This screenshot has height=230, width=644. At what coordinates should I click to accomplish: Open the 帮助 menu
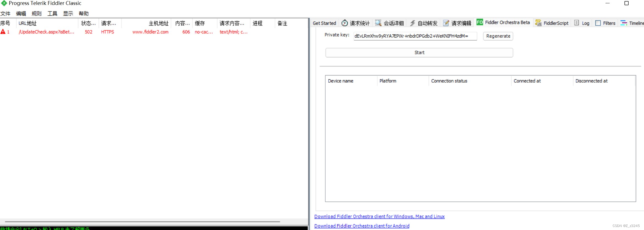pos(84,13)
